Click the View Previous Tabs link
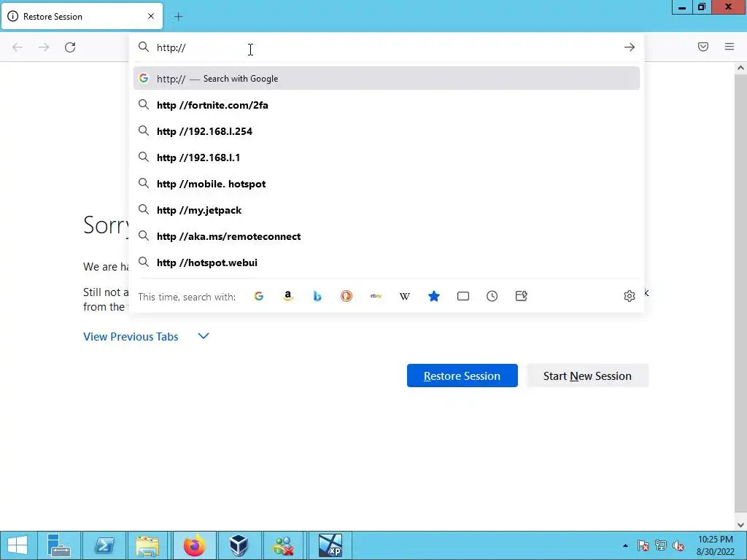 131,337
